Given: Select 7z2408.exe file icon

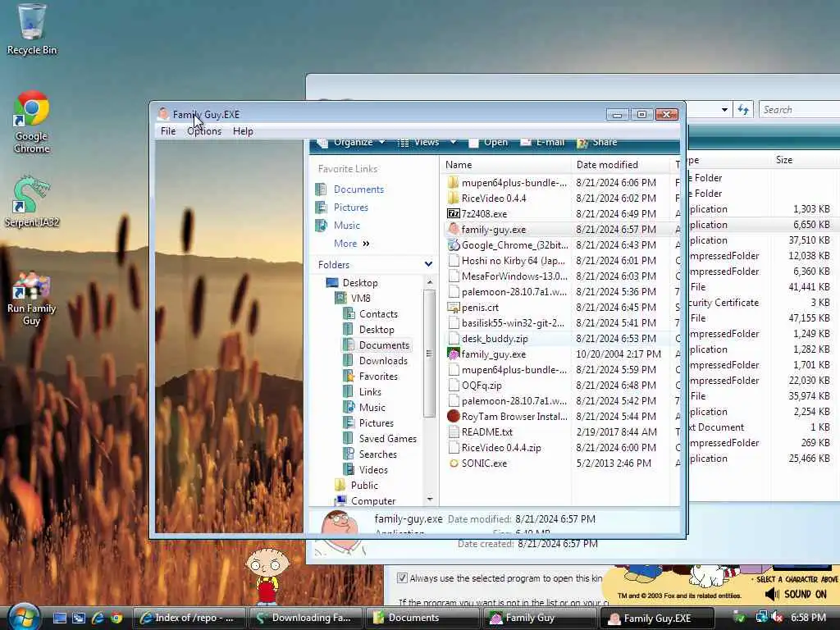Looking at the screenshot, I should (453, 214).
